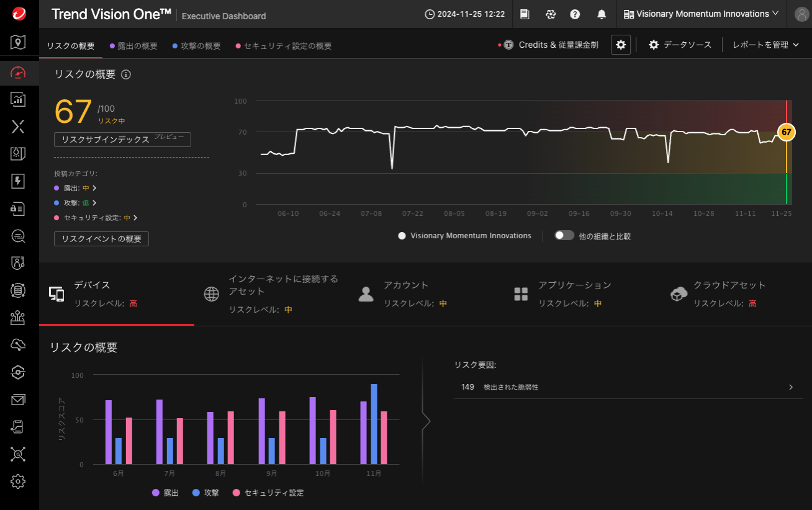
Task: Expand the レポートを管理 dropdown
Action: [765, 45]
